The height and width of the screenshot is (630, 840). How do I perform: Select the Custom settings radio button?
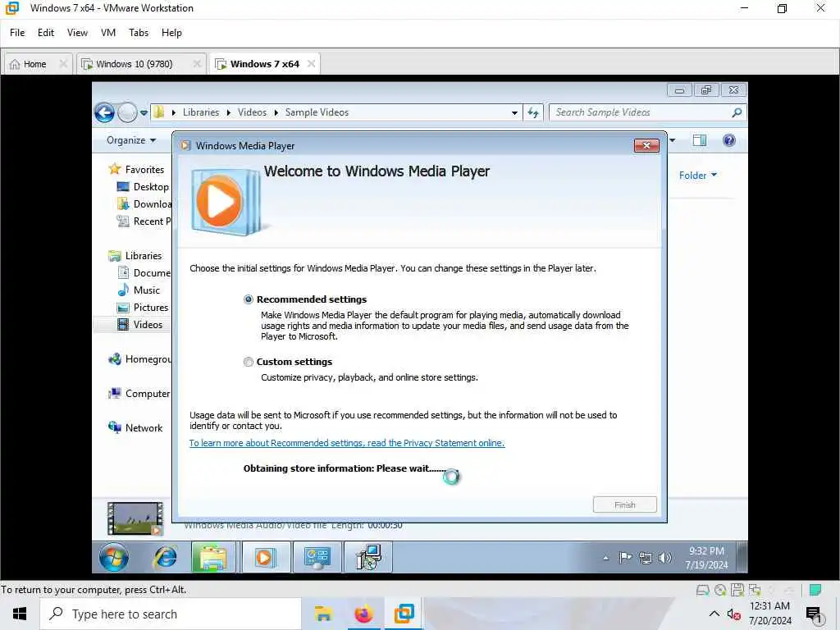[x=248, y=362]
